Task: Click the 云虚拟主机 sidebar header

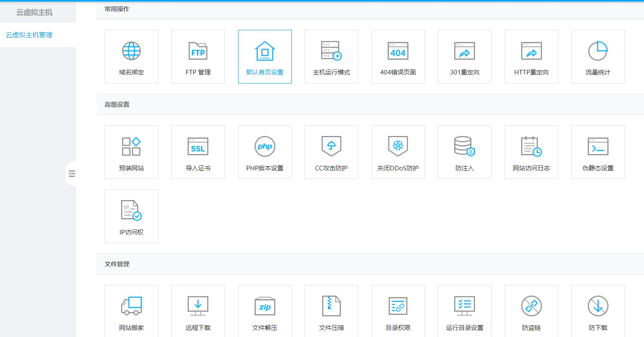Action: [x=34, y=12]
